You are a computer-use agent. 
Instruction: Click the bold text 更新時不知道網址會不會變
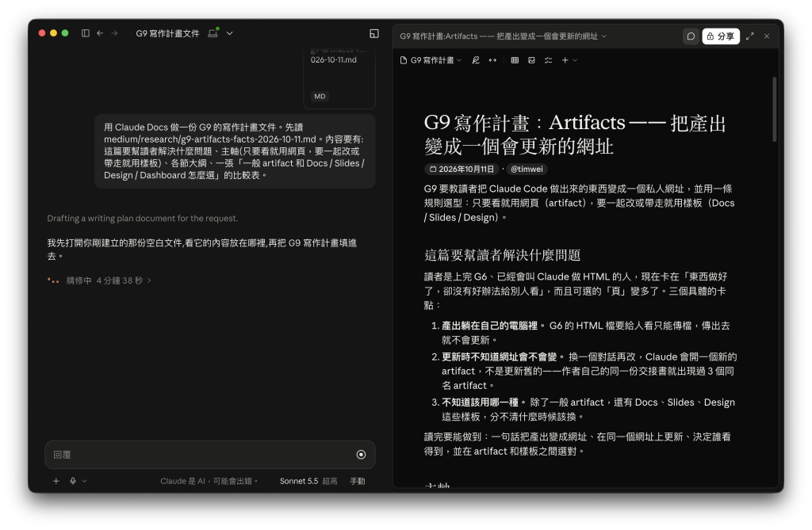click(x=500, y=357)
